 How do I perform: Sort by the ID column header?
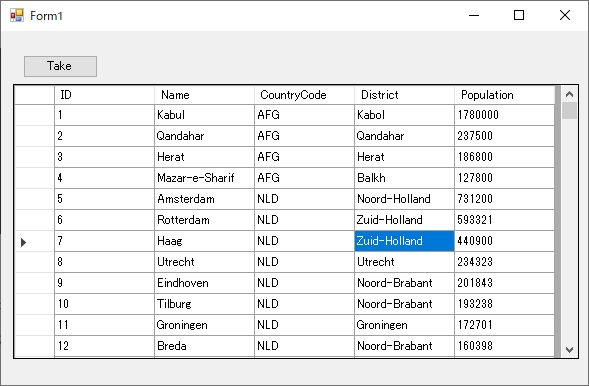104,95
